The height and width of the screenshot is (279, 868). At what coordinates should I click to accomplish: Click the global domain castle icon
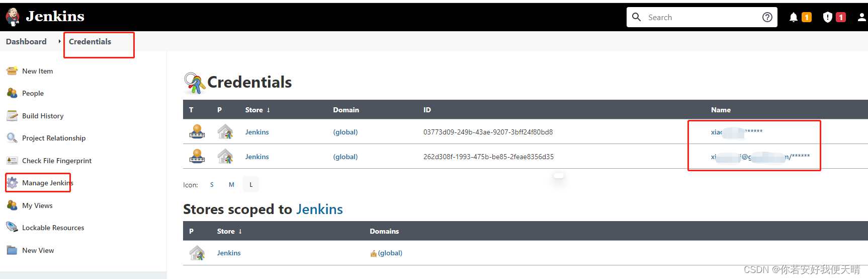pyautogui.click(x=374, y=253)
